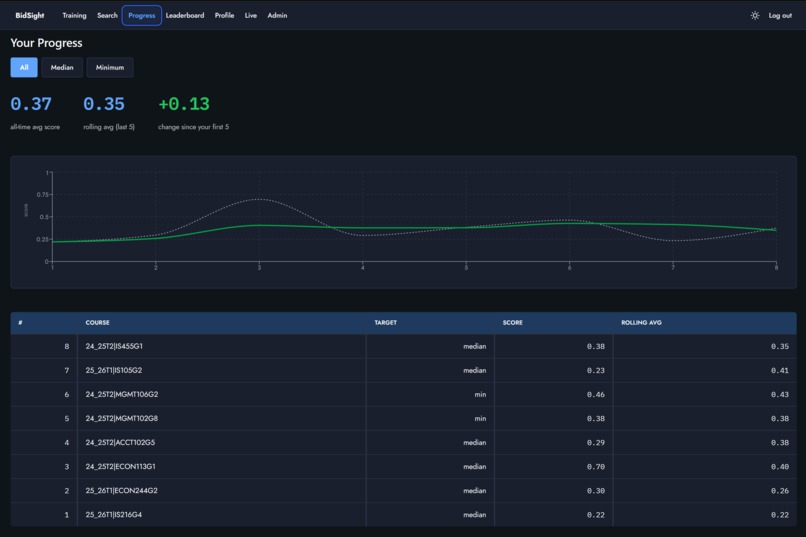Click the +0.13 change value
The width and height of the screenshot is (806, 537).
184,104
